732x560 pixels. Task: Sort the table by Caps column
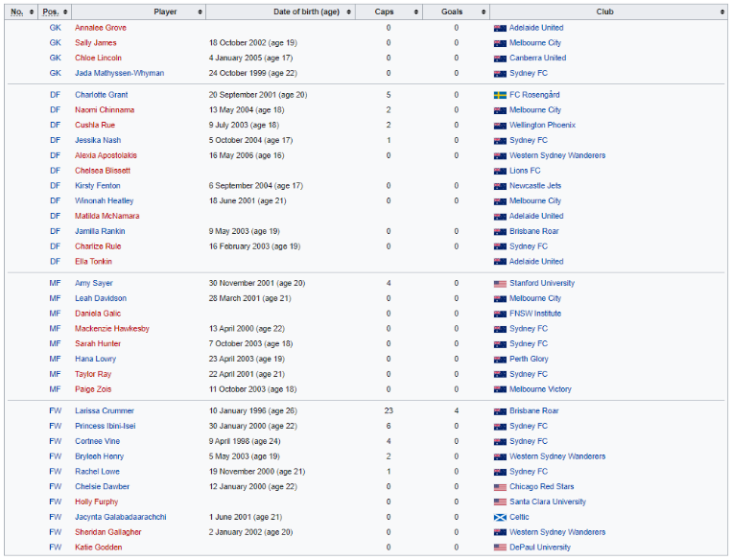(x=388, y=12)
